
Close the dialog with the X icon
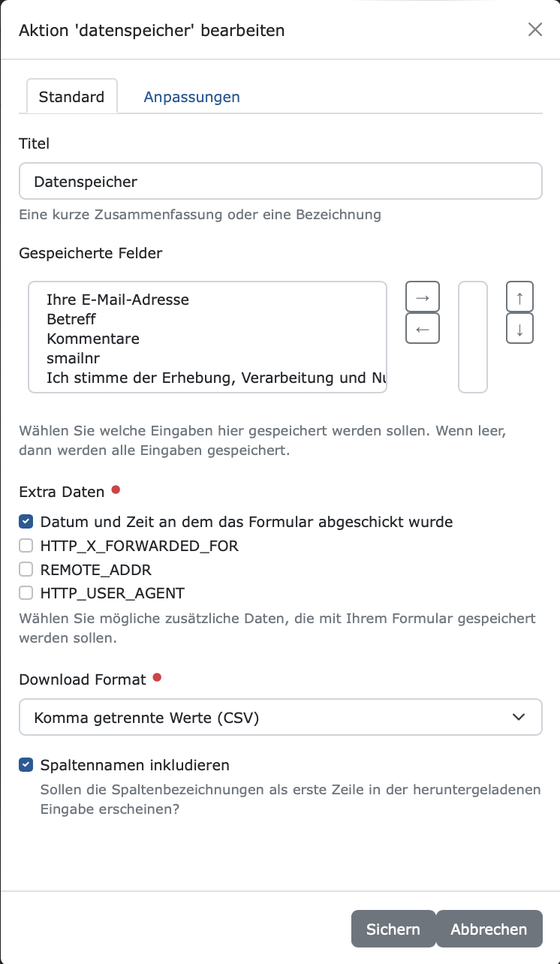[535, 30]
